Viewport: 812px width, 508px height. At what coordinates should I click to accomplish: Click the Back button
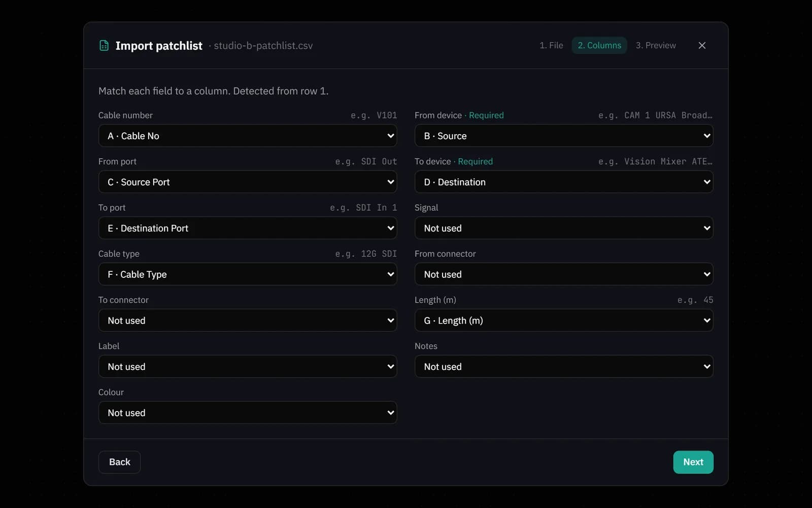coord(119,462)
